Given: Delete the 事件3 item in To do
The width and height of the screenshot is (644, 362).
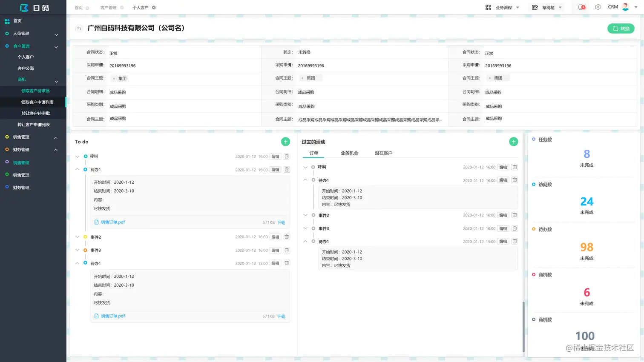Looking at the screenshot, I should coord(287,250).
